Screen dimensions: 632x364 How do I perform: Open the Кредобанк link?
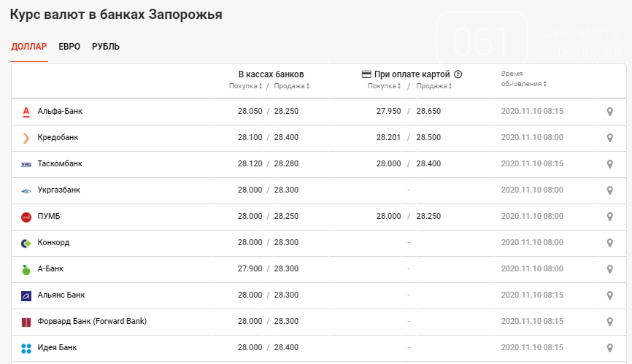coord(58,137)
